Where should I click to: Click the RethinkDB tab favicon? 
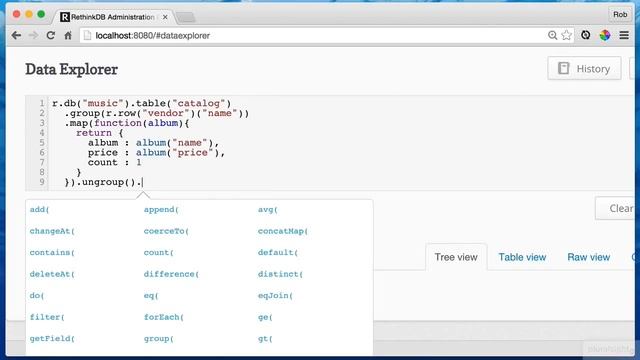click(64, 17)
